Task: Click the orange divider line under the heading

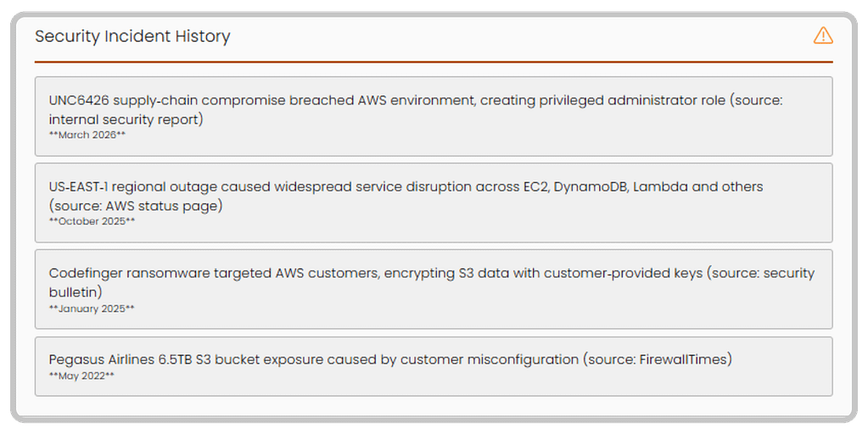Action: coord(433,62)
